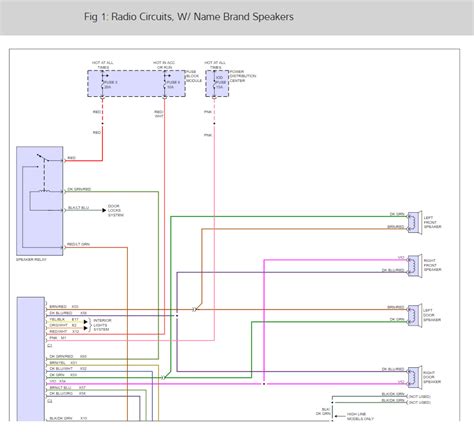Click the radio module connector block
This screenshot has height=435, width=474.
point(31,359)
